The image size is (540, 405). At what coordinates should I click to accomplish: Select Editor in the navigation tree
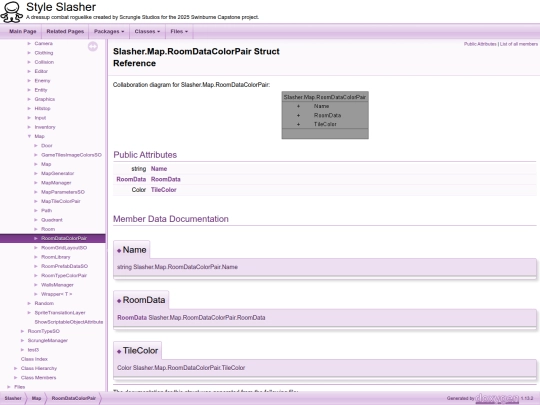click(41, 71)
